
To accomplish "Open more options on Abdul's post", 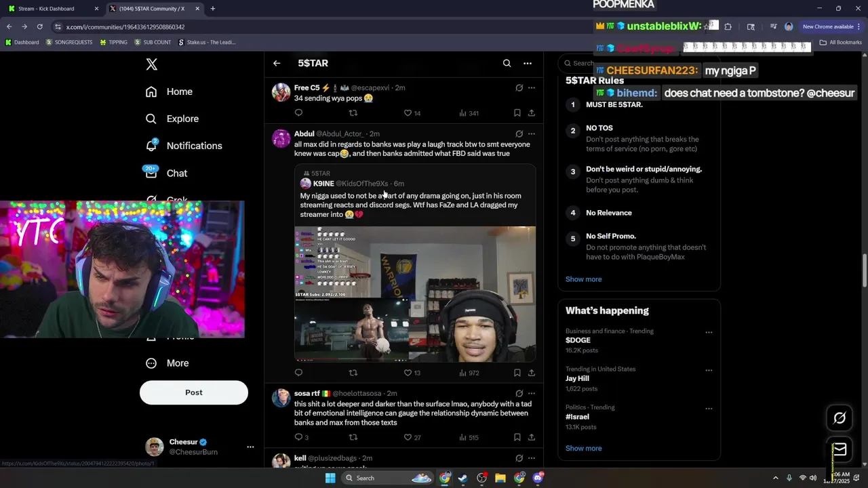I will tap(532, 134).
